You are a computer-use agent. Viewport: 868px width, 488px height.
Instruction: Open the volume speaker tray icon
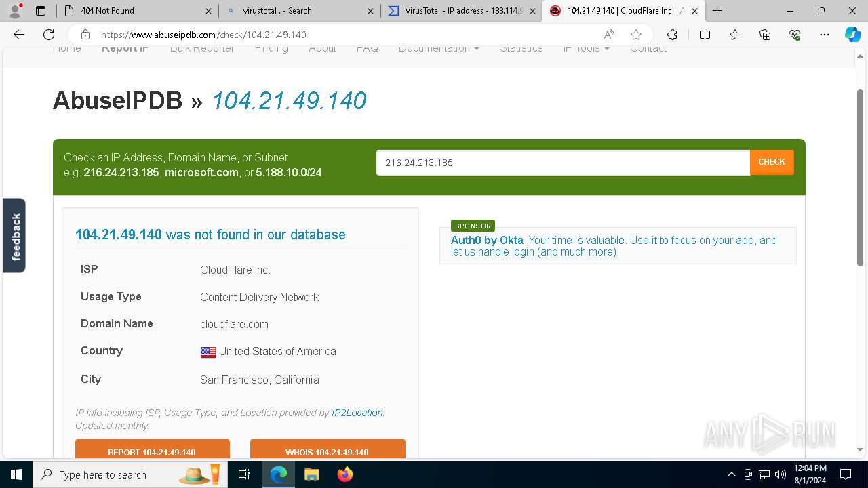[x=781, y=474]
